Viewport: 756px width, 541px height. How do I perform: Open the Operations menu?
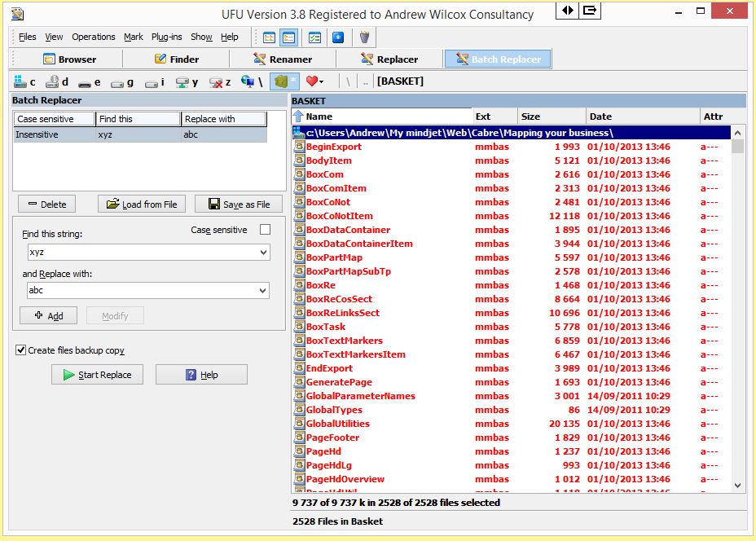pyautogui.click(x=94, y=37)
